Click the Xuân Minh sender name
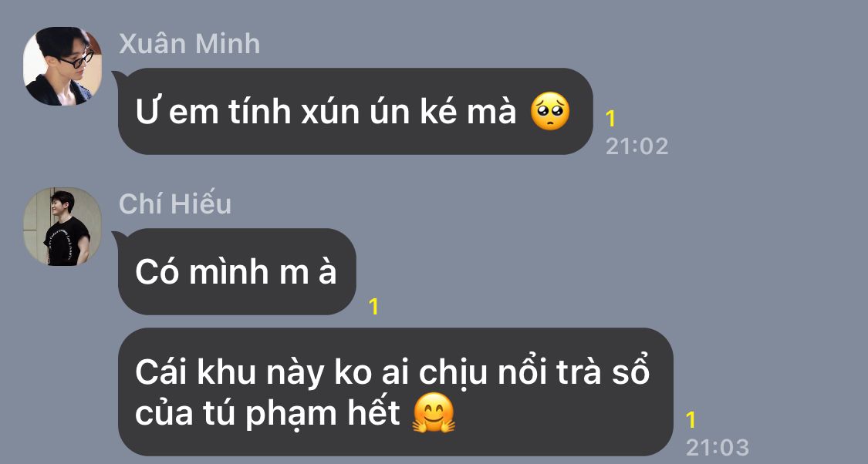This screenshot has width=868, height=464. 189,44
